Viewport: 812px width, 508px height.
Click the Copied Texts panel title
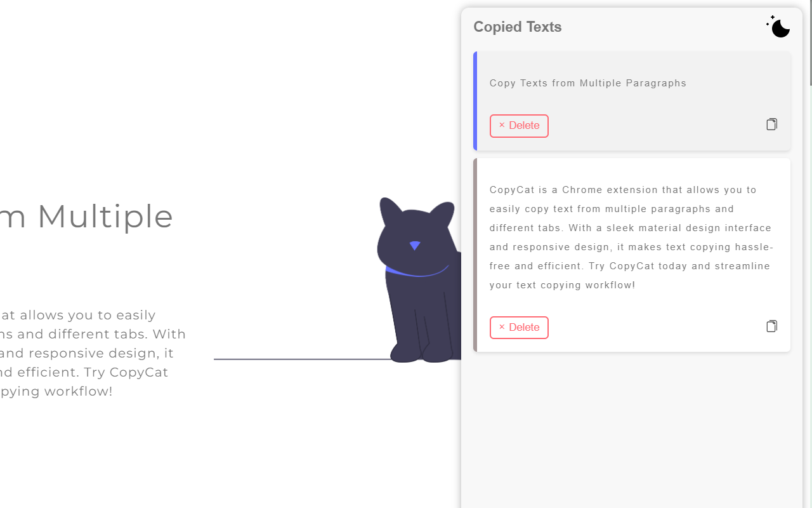point(517,27)
